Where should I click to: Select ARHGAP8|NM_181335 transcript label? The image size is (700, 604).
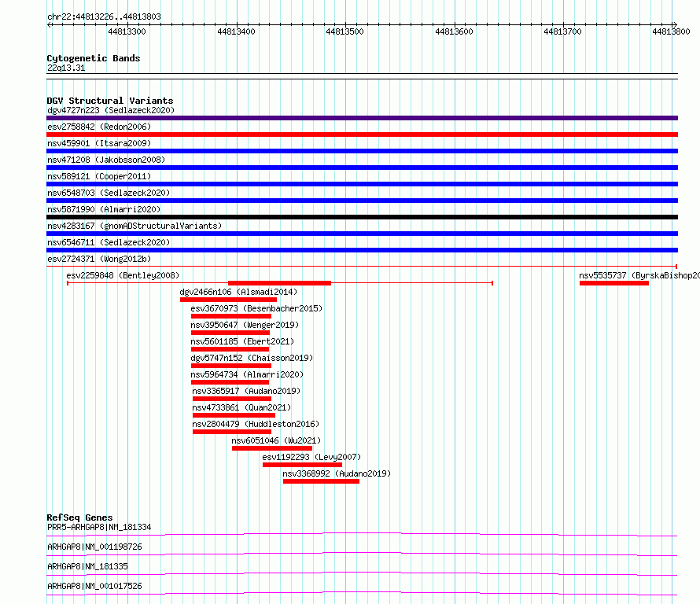click(x=87, y=566)
